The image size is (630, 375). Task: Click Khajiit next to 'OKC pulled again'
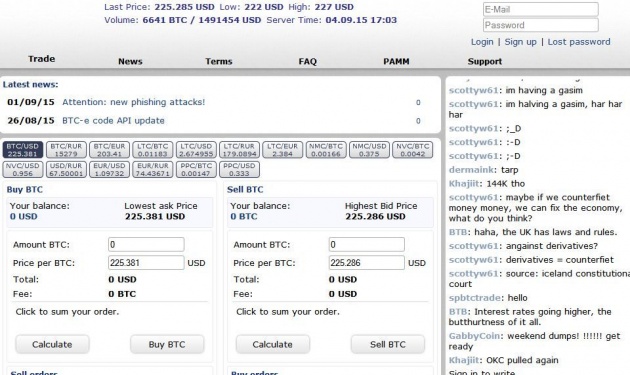click(x=464, y=360)
